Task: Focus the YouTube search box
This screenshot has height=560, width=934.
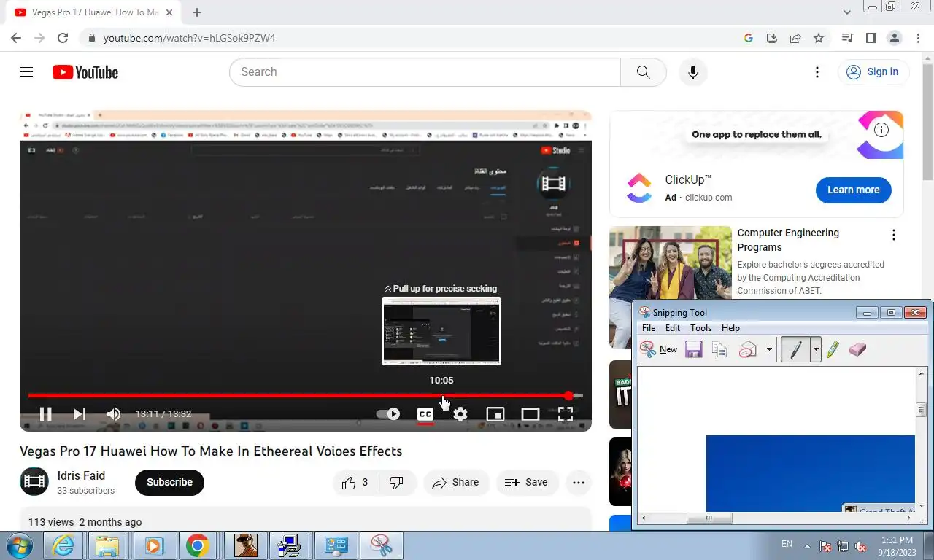Action: tap(425, 72)
